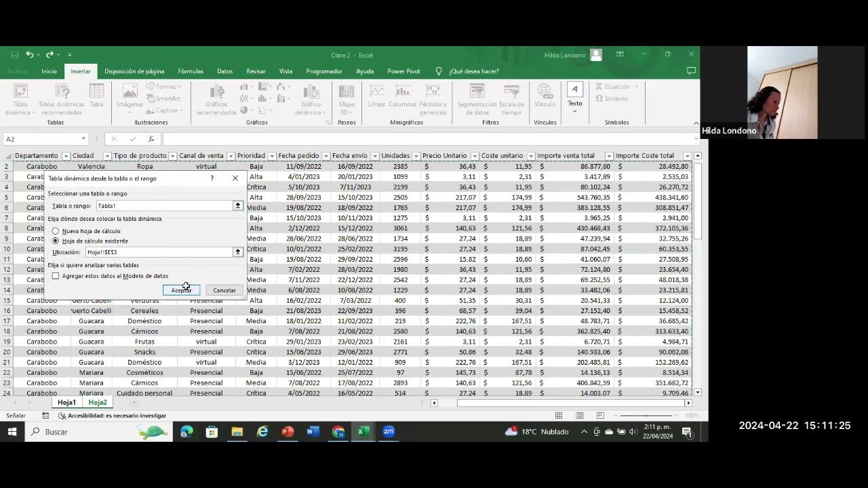Open Gráficos recomendados
The height and width of the screenshot is (488, 868).
coord(216,100)
